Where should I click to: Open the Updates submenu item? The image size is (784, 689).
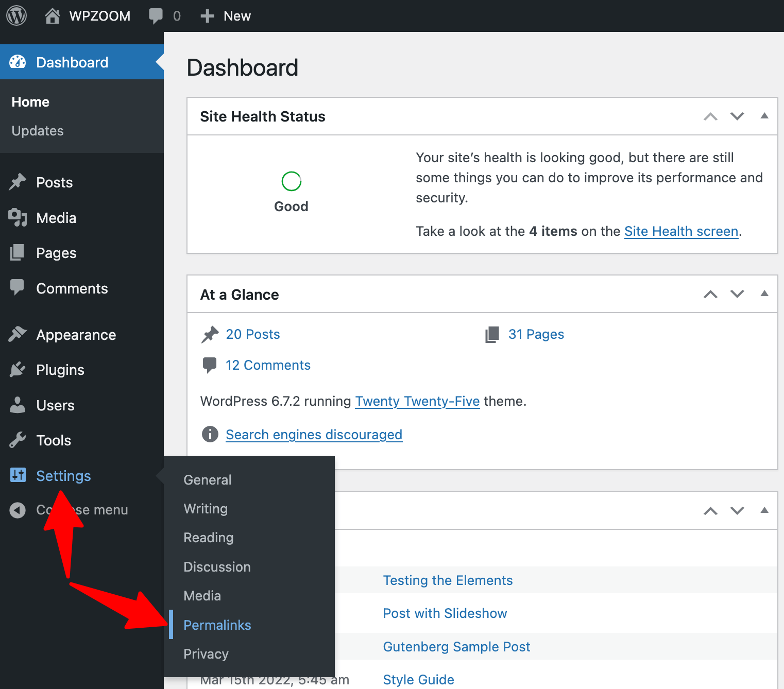38,131
